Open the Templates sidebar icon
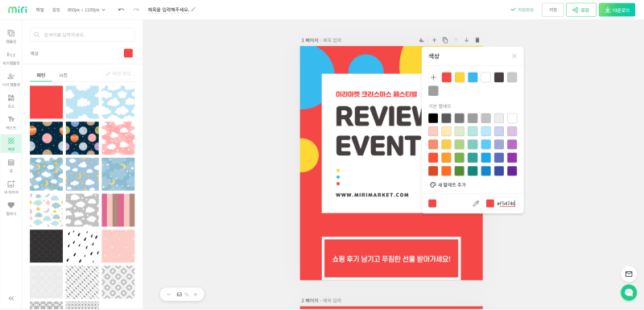This screenshot has width=644, height=310. tap(11, 36)
